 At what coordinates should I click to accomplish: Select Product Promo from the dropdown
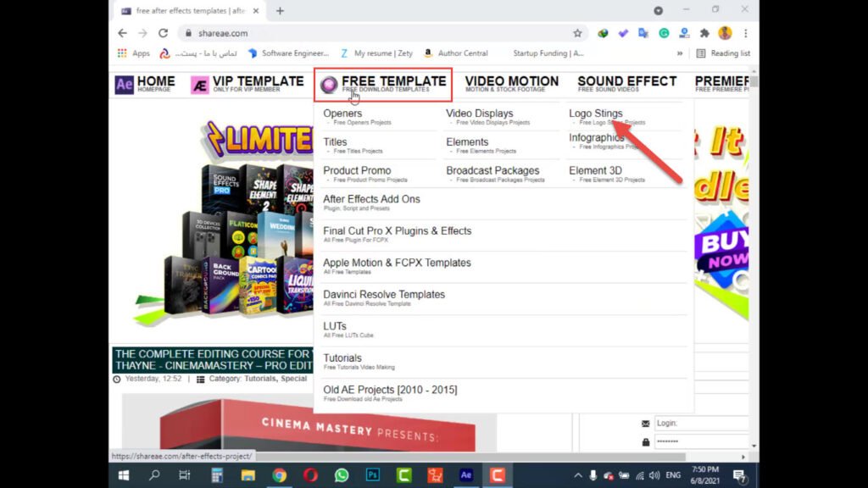point(357,171)
